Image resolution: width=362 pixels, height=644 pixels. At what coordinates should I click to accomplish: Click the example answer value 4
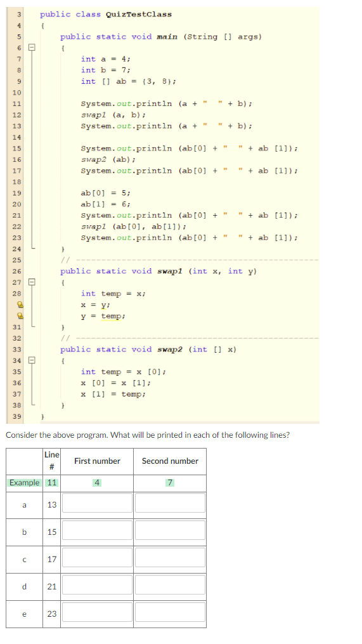tap(97, 483)
